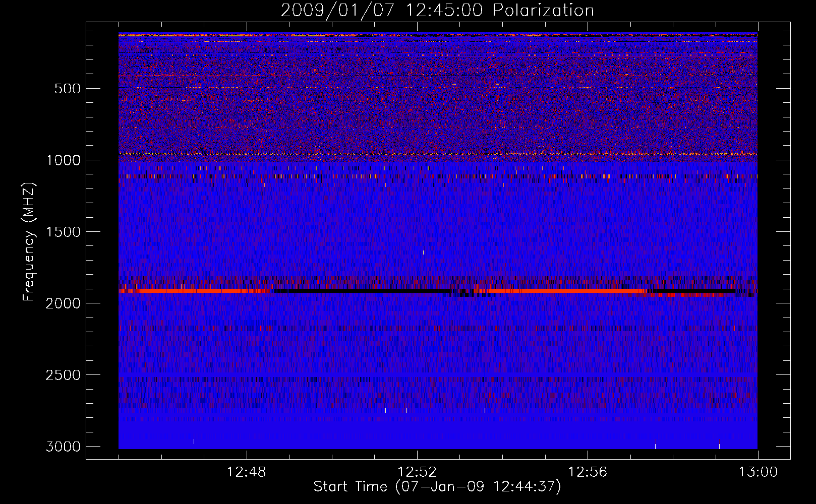The width and height of the screenshot is (816, 504).
Task: Click the plot title '2009/01/07 12:45:00 Polarization'
Action: (437, 11)
